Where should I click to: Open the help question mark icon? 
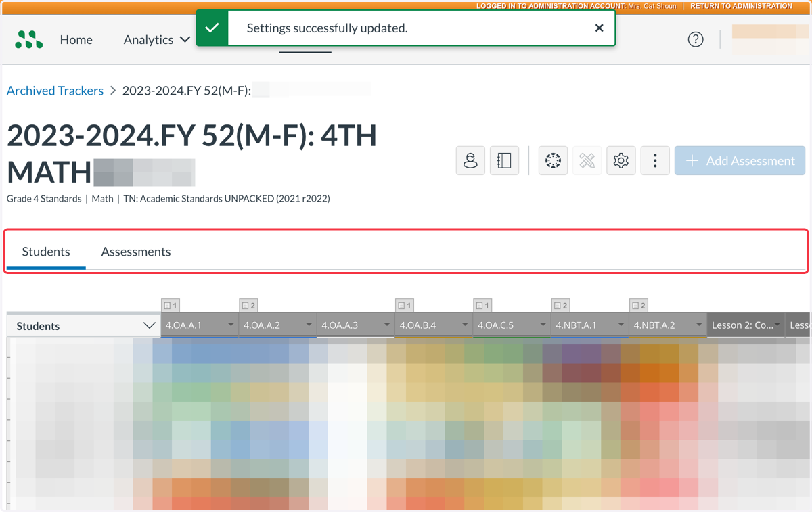pyautogui.click(x=696, y=39)
